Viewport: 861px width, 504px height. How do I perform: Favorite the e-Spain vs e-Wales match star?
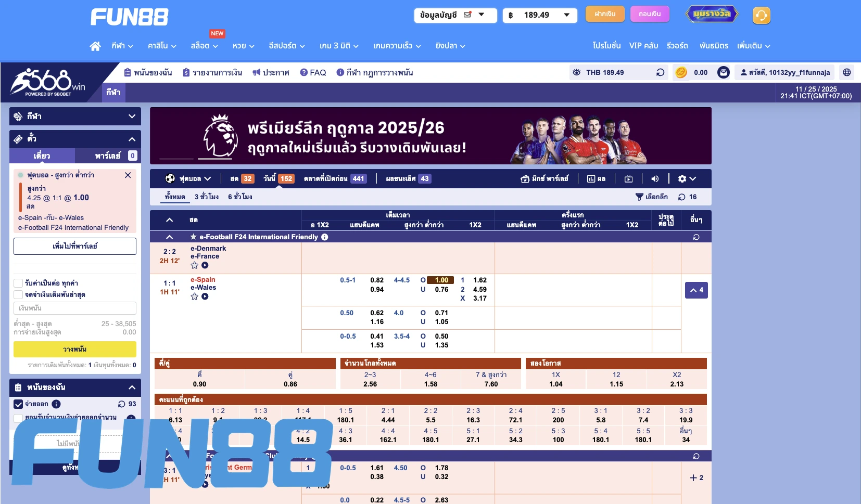pyautogui.click(x=195, y=296)
